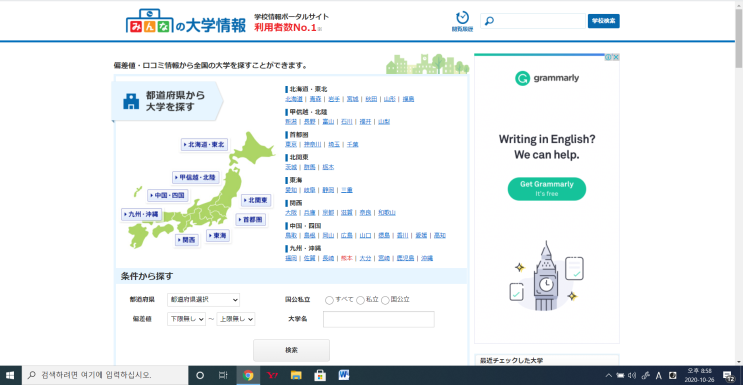Open the Windows Start menu
Screen dimensions: 743x385
tap(9, 376)
